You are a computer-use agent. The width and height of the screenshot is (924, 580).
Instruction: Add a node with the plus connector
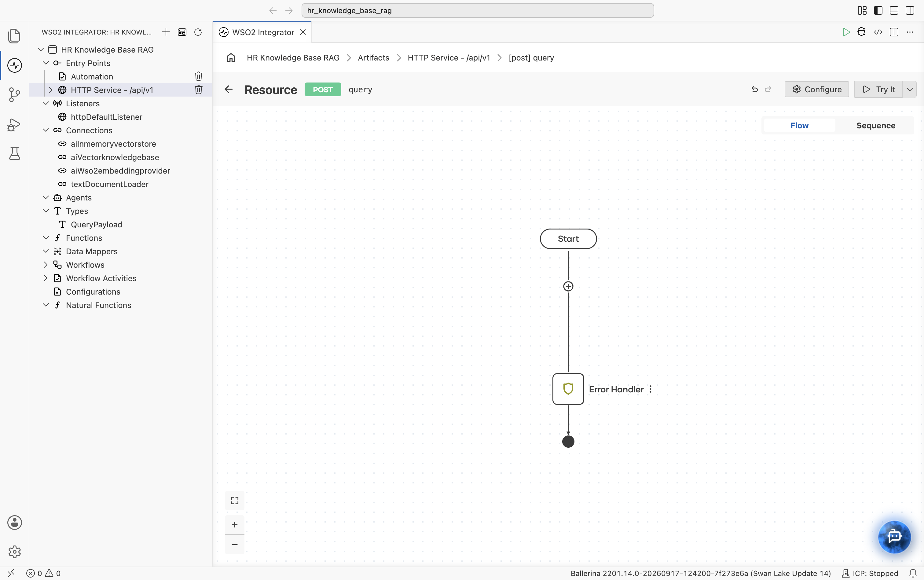[x=568, y=287]
